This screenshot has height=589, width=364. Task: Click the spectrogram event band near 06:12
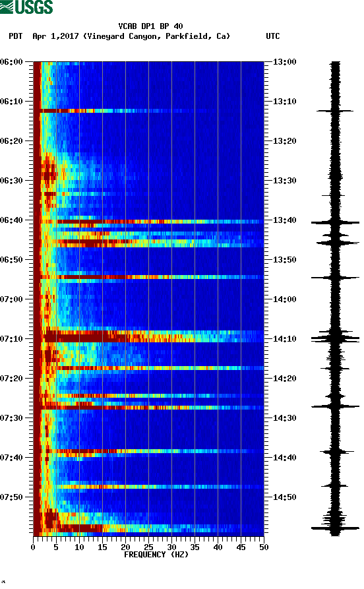(148, 111)
